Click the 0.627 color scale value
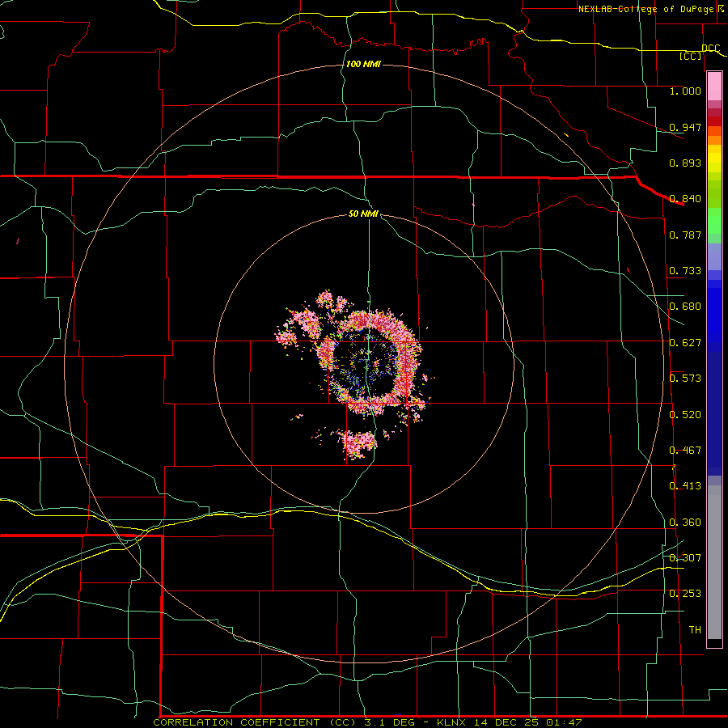The width and height of the screenshot is (728, 728). pos(685,343)
